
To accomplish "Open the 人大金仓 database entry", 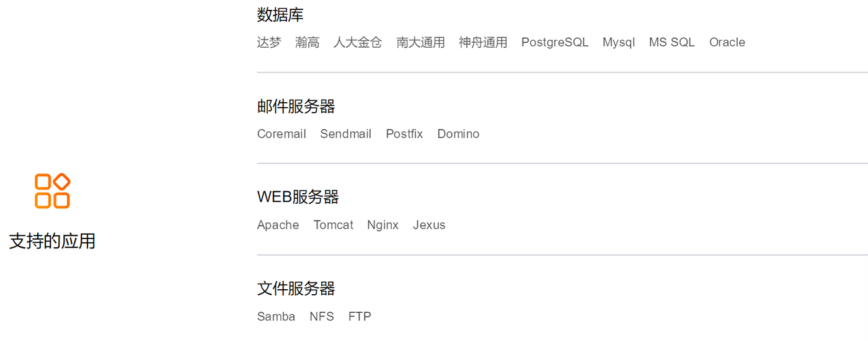I will [358, 42].
